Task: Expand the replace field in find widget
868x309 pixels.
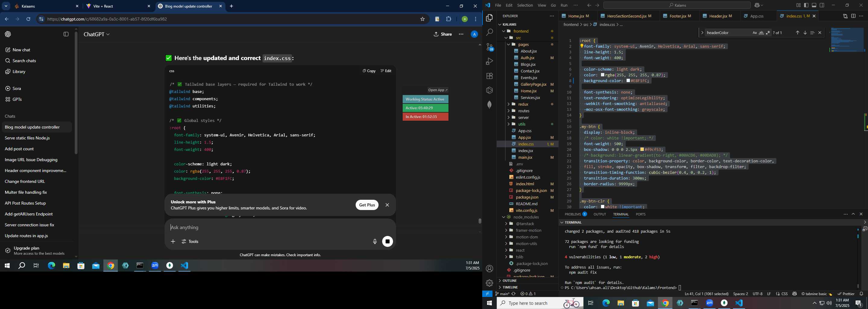Action: coord(702,33)
